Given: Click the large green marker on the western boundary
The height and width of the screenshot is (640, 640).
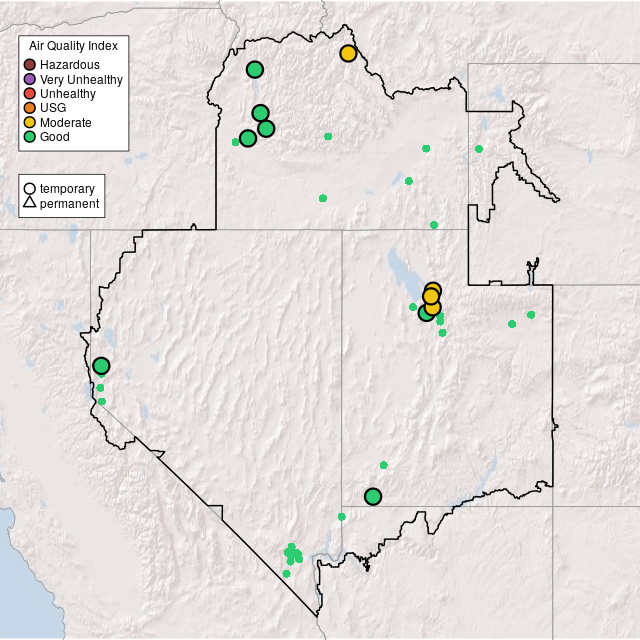Looking at the screenshot, I should click(101, 366).
